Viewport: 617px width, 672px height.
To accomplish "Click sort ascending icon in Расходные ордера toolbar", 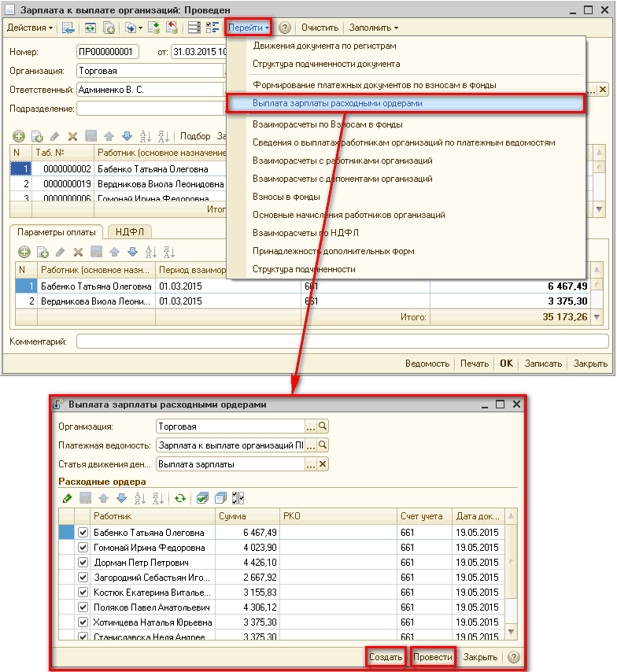I will pyautogui.click(x=139, y=498).
